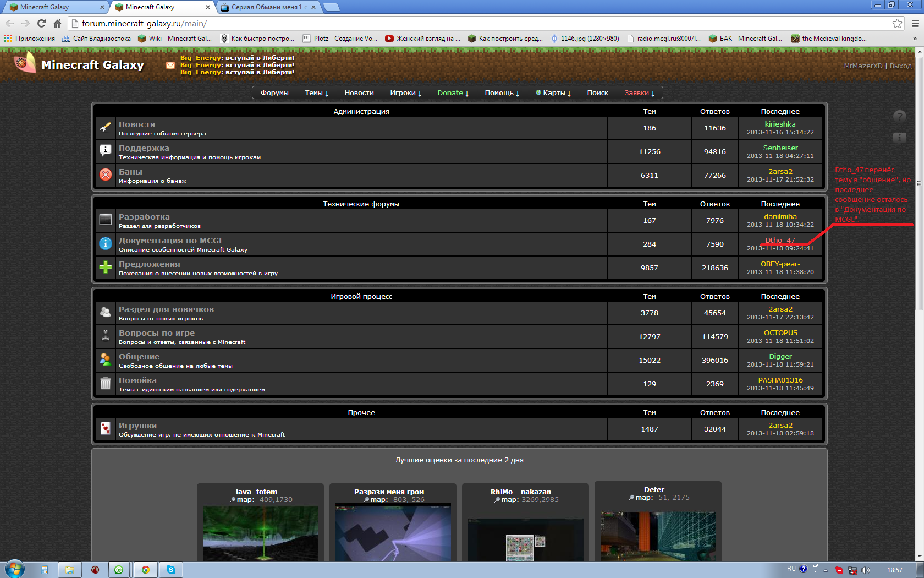Open PASHA01316 last post link
Screen dimensions: 924x578
pos(780,380)
